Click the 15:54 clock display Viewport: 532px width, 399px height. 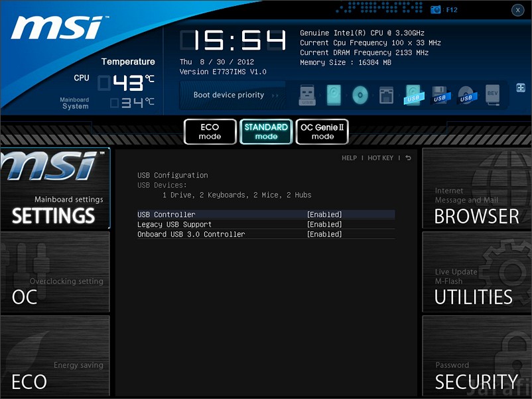[x=233, y=40]
